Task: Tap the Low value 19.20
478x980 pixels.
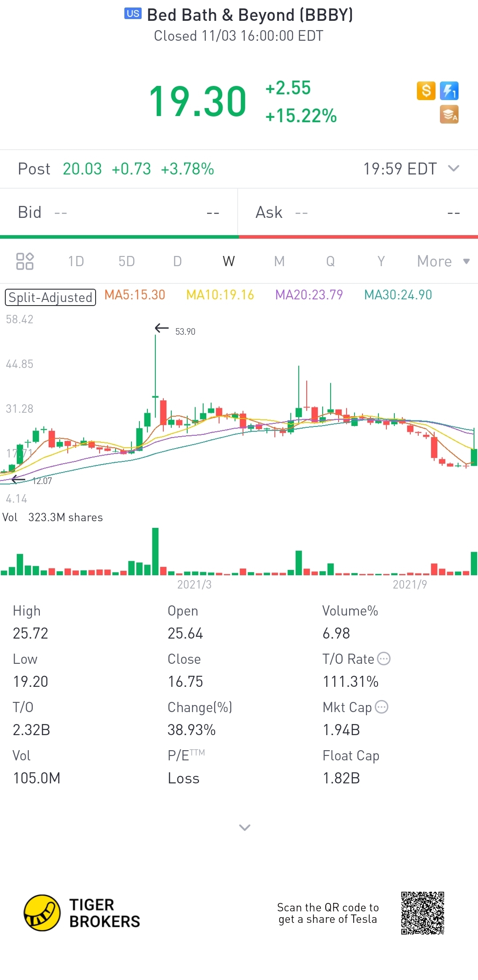Action: pyautogui.click(x=31, y=682)
